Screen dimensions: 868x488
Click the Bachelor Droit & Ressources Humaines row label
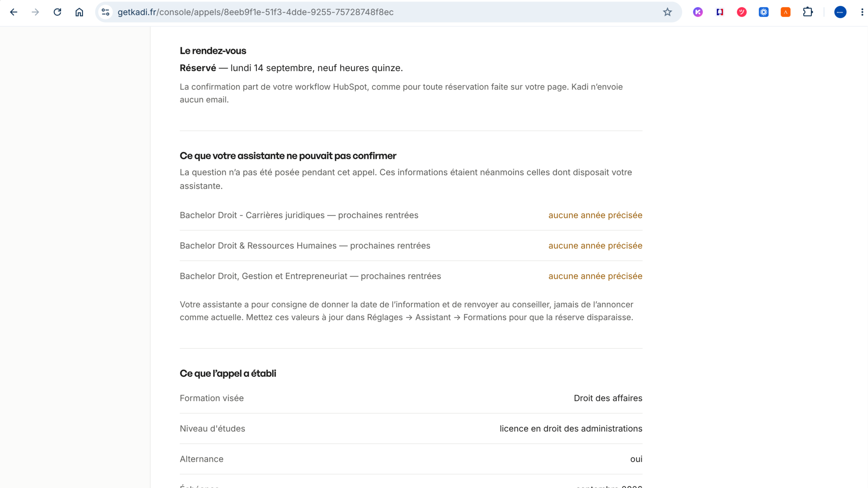[x=305, y=246]
